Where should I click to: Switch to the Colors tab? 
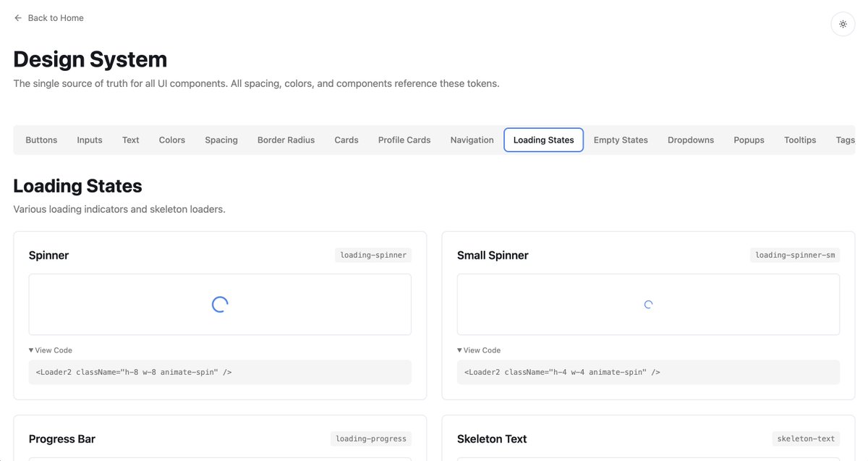[171, 140]
